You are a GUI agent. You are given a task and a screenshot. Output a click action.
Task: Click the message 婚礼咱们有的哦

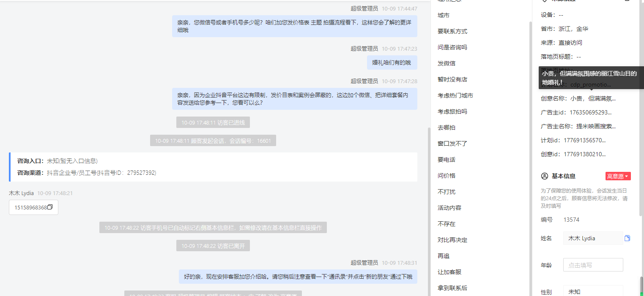point(392,62)
